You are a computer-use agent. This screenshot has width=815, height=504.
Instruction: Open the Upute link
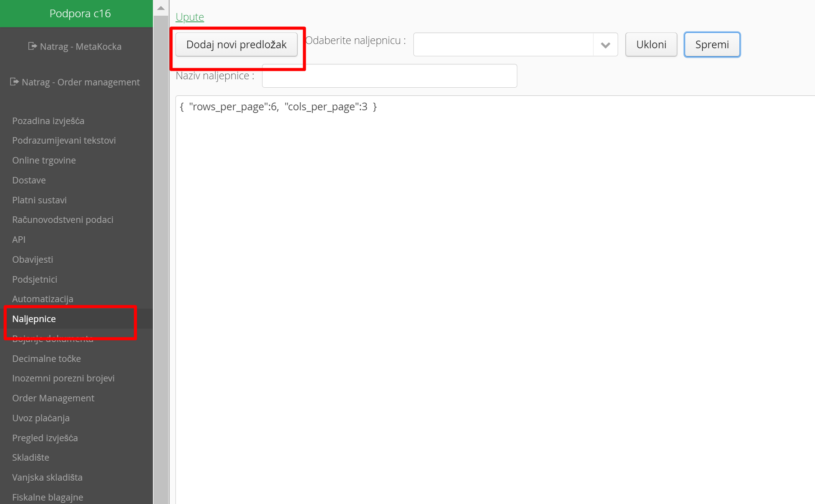[190, 17]
